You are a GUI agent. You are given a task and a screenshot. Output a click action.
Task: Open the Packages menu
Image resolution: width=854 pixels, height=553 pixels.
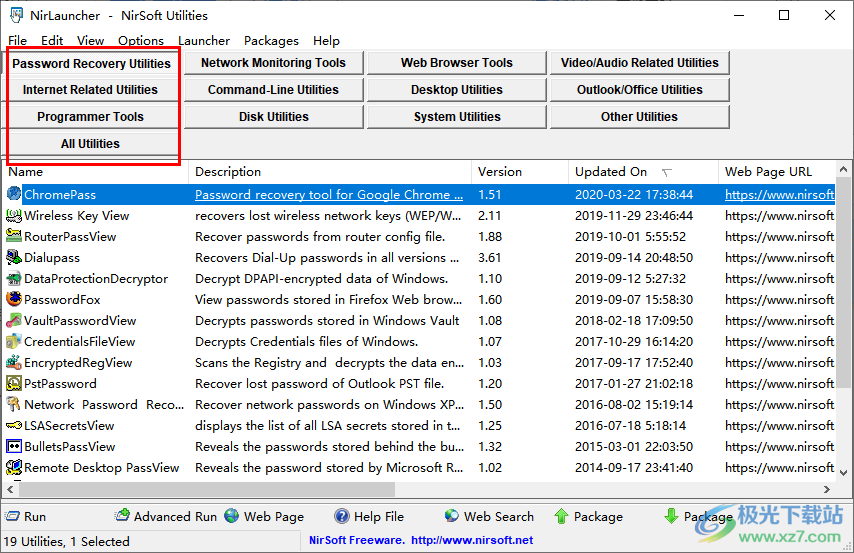point(271,40)
